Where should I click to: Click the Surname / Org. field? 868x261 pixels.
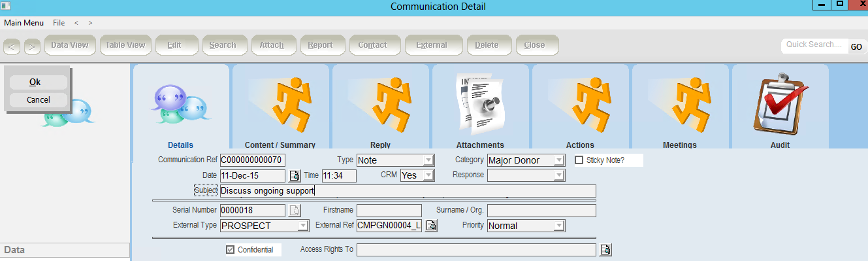(541, 211)
